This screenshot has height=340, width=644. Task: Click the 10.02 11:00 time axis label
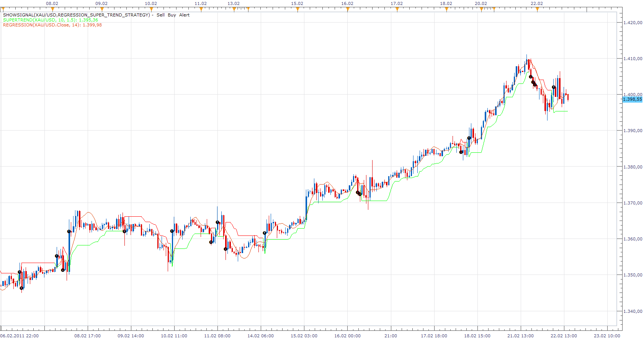tap(174, 336)
